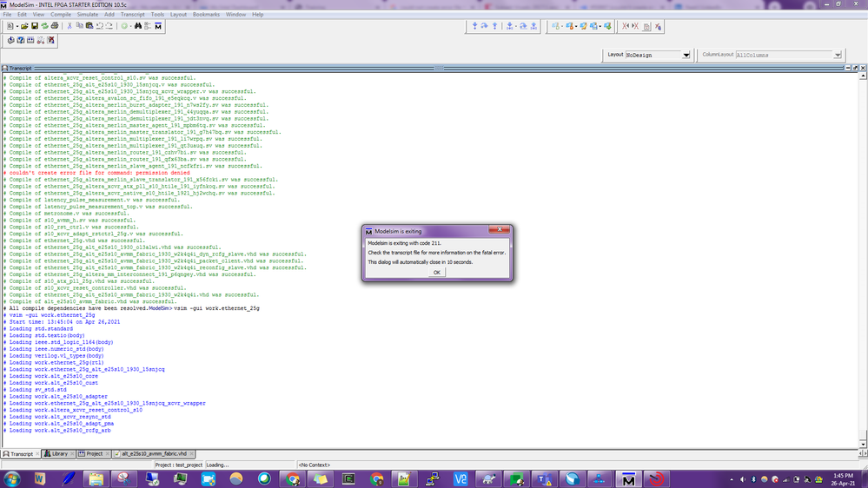Click the Paste clipboard icon
This screenshot has width=868, height=488.
tap(89, 26)
